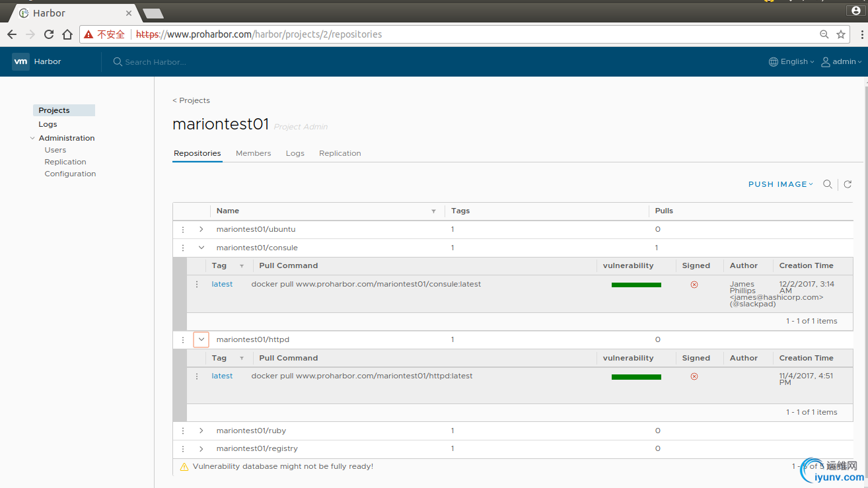The width and height of the screenshot is (868, 488).
Task: Reload the page with browser refresh icon
Action: click(49, 34)
